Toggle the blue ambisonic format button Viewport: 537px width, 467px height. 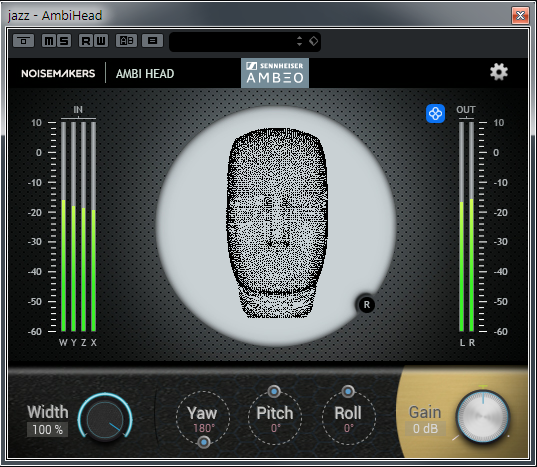(435, 113)
